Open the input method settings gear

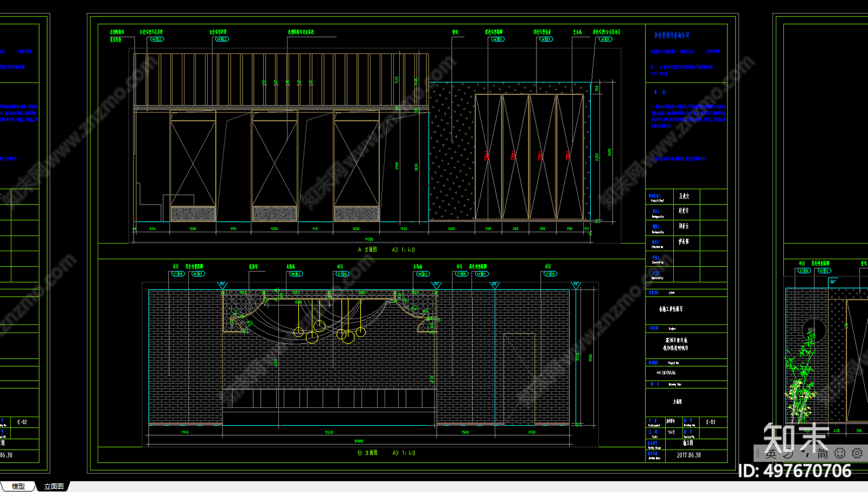pos(857,453)
